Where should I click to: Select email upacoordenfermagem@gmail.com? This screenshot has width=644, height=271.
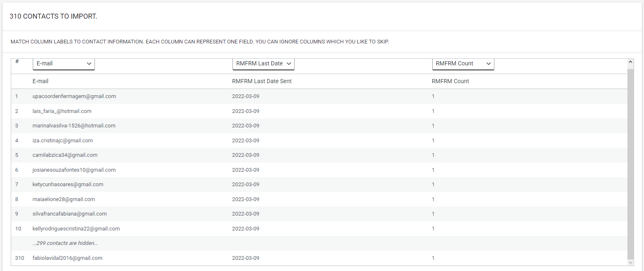tap(74, 96)
